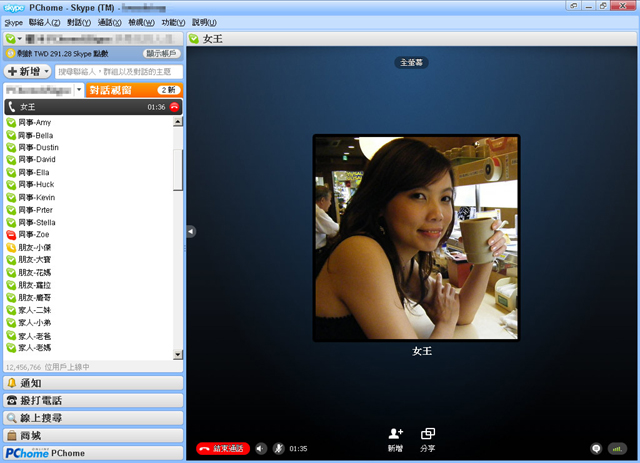Open the blurred contact group dropdown arrow
Image resolution: width=640 pixels, height=463 pixels.
coord(79,90)
